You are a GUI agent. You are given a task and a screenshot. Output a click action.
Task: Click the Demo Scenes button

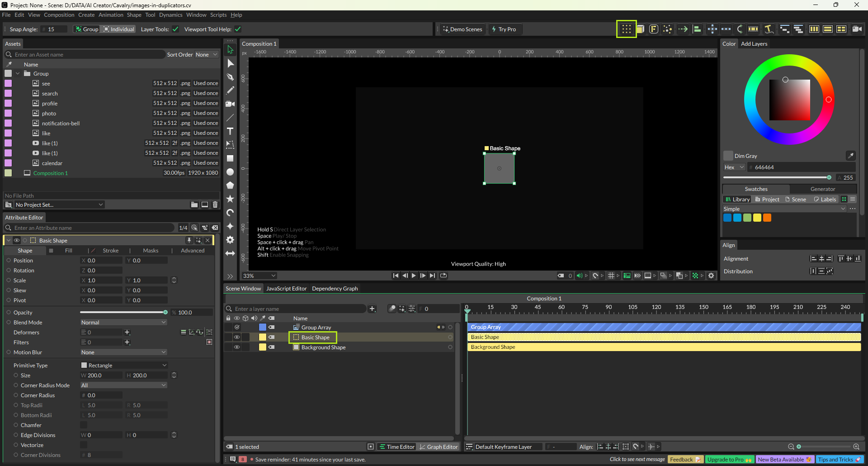(x=462, y=29)
